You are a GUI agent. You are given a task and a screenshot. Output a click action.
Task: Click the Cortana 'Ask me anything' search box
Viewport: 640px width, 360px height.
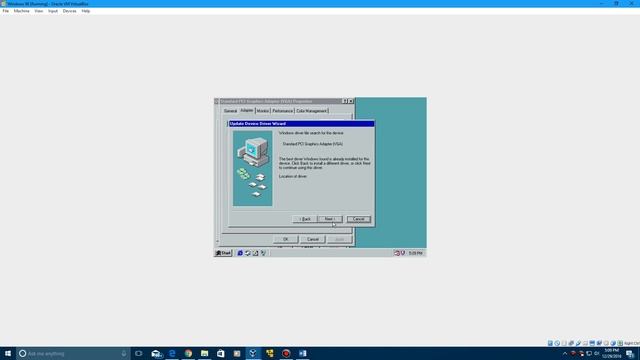[x=73, y=353]
